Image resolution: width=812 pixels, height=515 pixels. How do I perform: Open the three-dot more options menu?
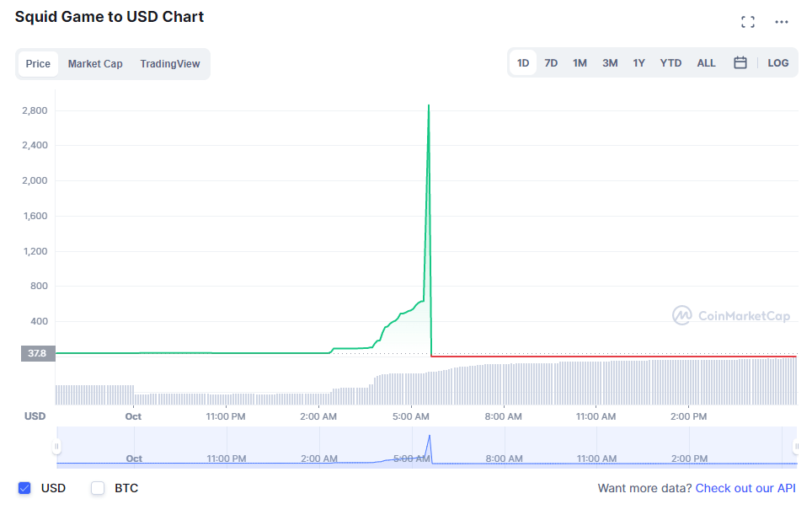tap(782, 22)
